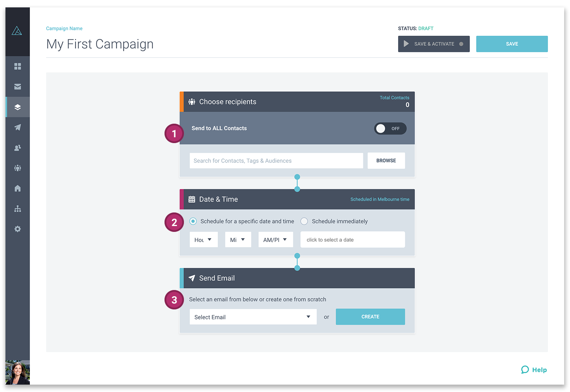
Task: Open the dashboard grid icon in sidebar
Action: click(x=17, y=66)
